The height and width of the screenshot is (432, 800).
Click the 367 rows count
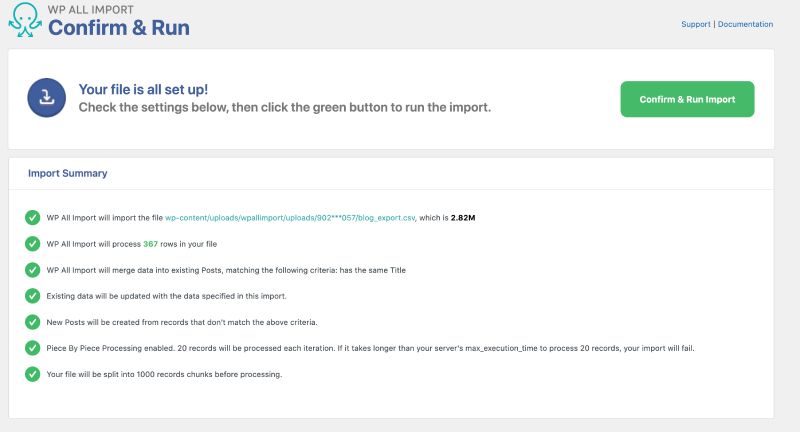pyautogui.click(x=151, y=244)
